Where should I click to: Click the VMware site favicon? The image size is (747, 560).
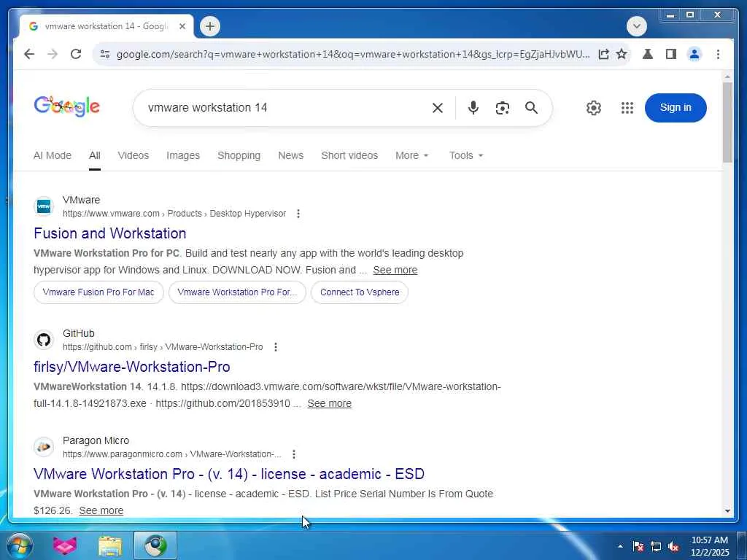43,206
